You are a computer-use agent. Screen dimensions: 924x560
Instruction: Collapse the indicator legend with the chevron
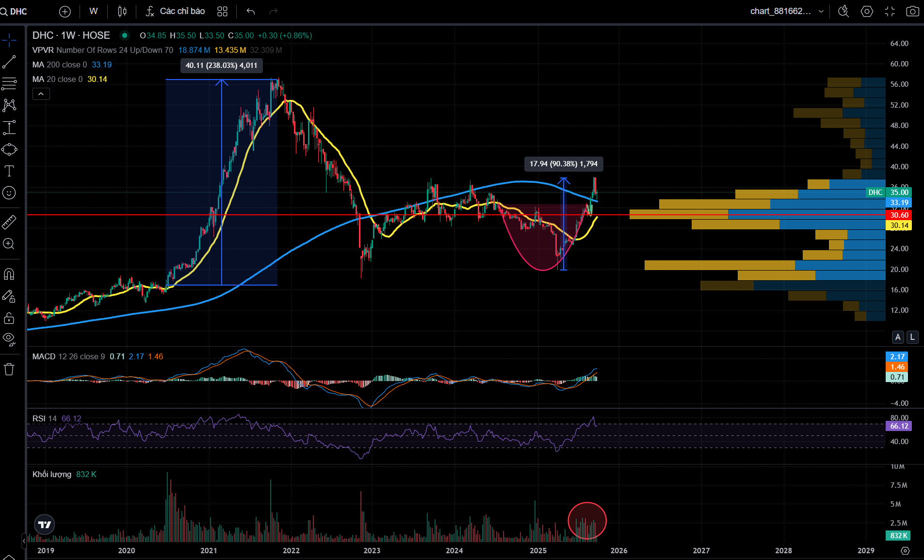click(41, 94)
